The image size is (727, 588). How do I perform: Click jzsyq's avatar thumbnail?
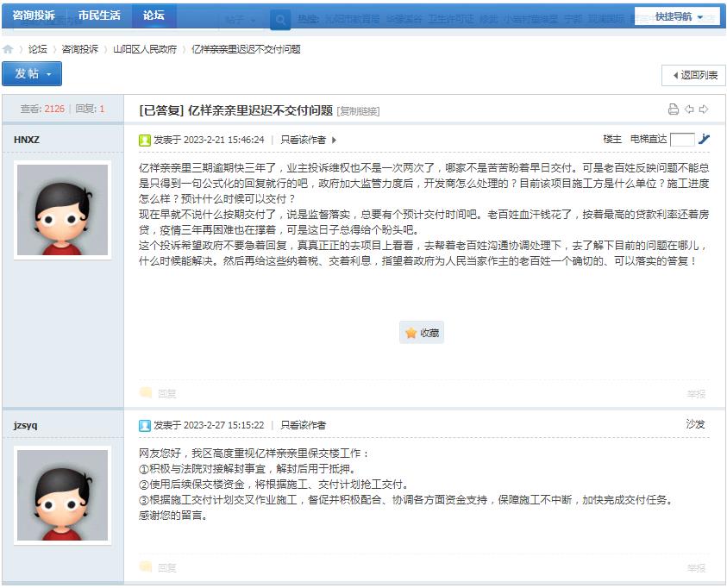pos(63,494)
